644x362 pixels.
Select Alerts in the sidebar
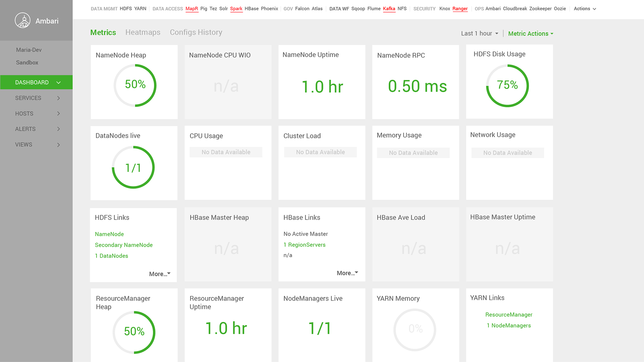[x=25, y=129]
